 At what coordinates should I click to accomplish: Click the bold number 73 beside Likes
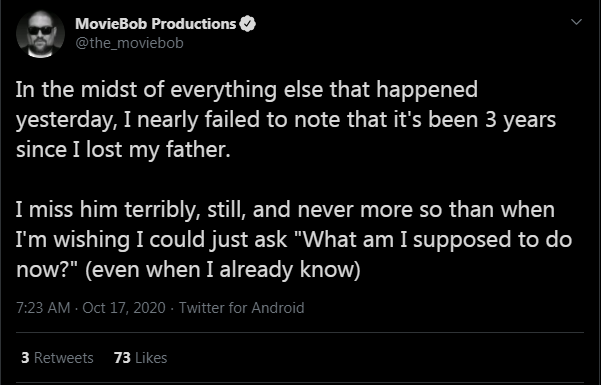click(x=122, y=357)
